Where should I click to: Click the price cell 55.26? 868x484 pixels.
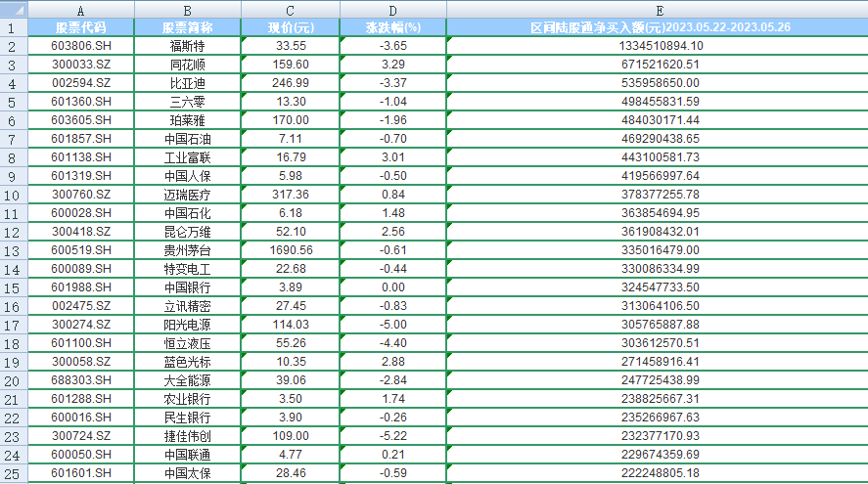291,343
